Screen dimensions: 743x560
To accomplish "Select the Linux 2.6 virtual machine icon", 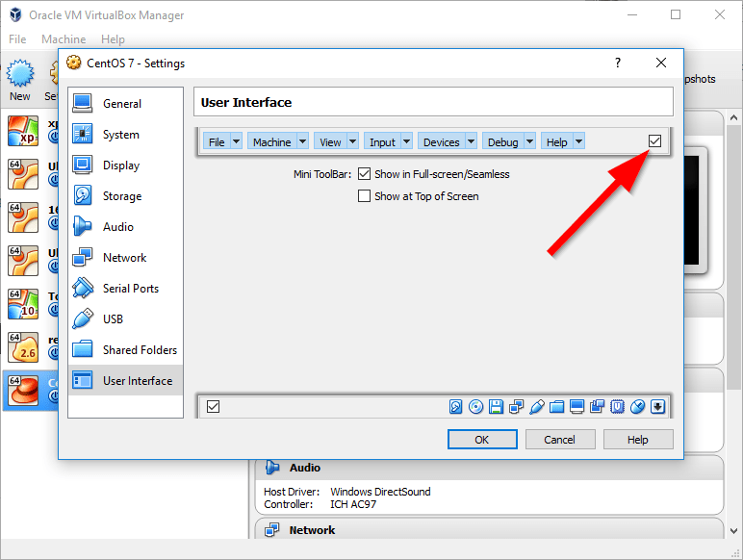I will [x=23, y=347].
